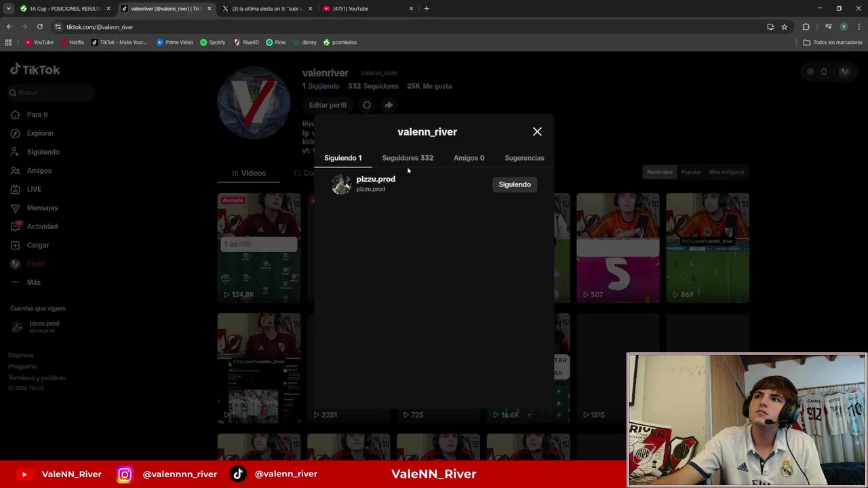Reload the TikTok page

point(40,27)
